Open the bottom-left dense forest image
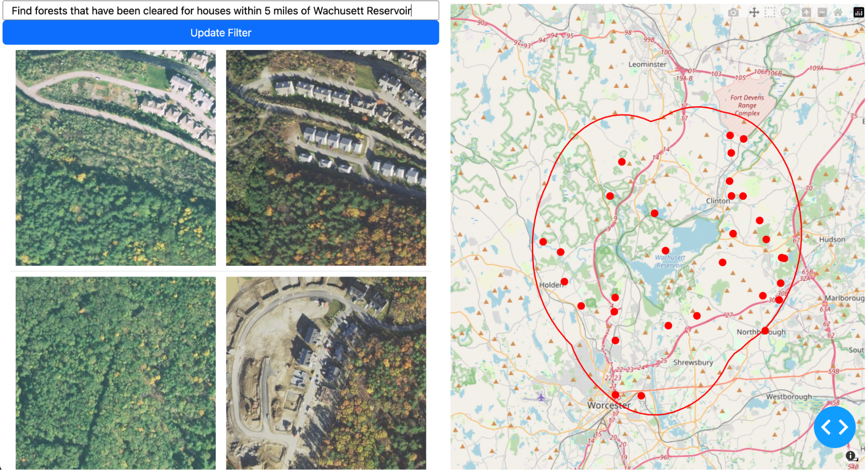 tap(116, 373)
